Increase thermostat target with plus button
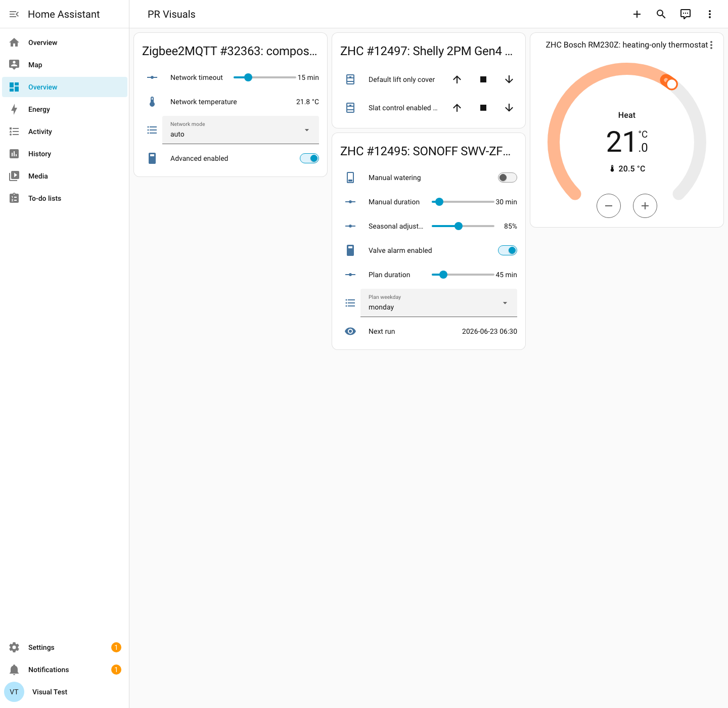Viewport: 728px width, 708px height. click(x=645, y=206)
